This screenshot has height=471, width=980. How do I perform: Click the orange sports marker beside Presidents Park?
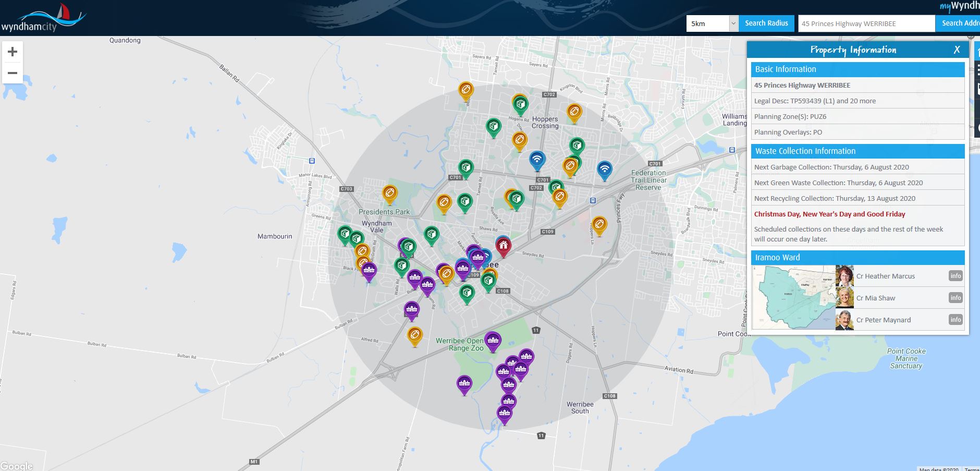pyautogui.click(x=389, y=195)
